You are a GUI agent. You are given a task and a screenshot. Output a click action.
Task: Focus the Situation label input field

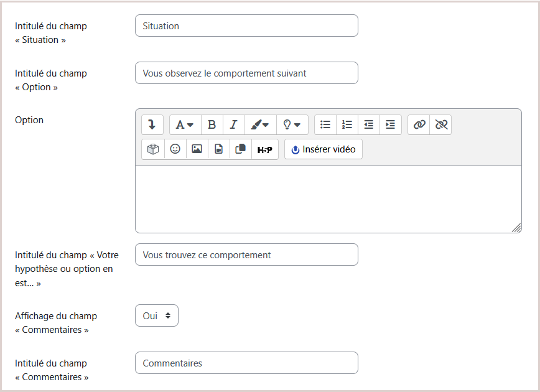coord(246,26)
